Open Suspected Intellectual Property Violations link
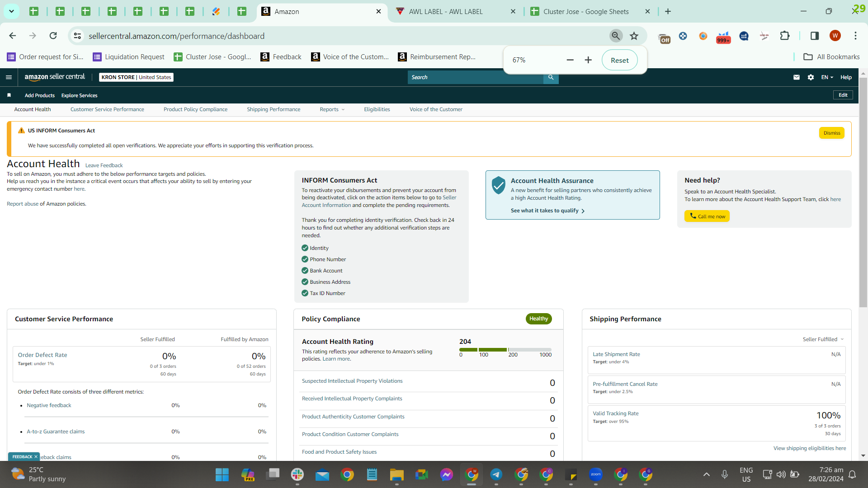 [352, 381]
